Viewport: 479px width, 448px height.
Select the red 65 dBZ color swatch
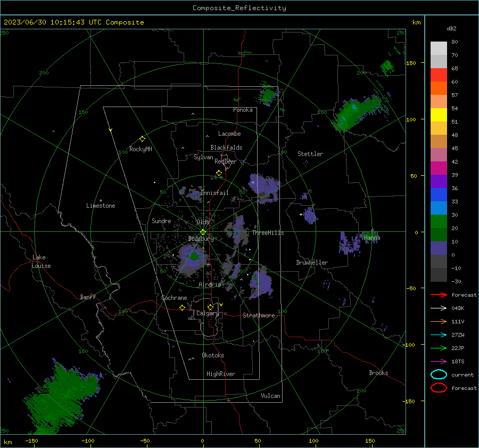click(439, 75)
